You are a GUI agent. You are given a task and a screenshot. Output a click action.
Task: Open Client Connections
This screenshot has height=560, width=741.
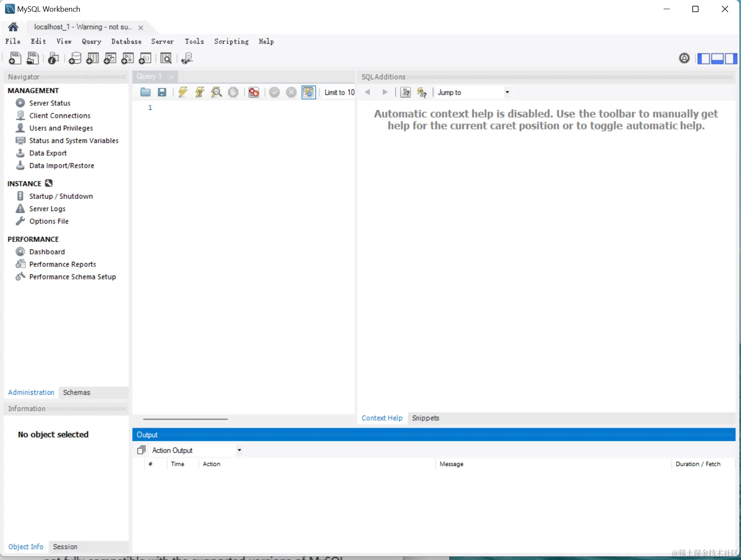(60, 115)
